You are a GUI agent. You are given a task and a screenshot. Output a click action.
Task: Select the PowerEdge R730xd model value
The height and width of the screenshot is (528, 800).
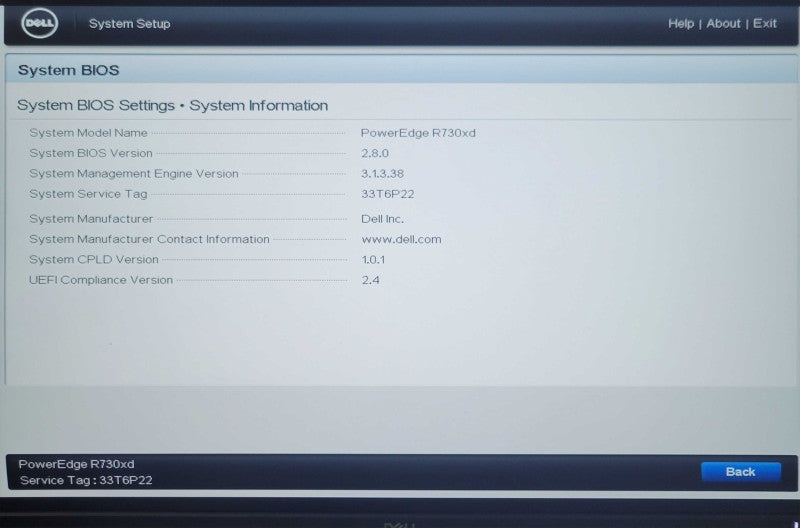[418, 133]
